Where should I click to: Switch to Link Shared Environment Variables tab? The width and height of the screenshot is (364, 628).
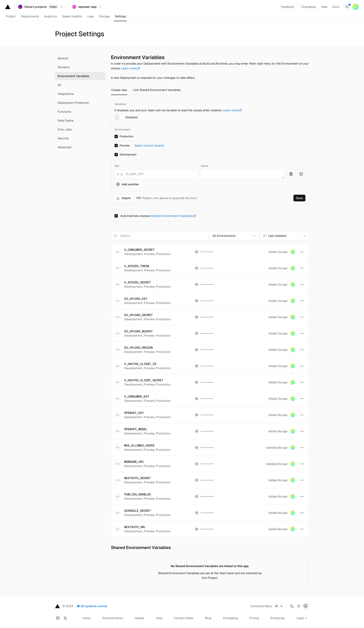157,90
